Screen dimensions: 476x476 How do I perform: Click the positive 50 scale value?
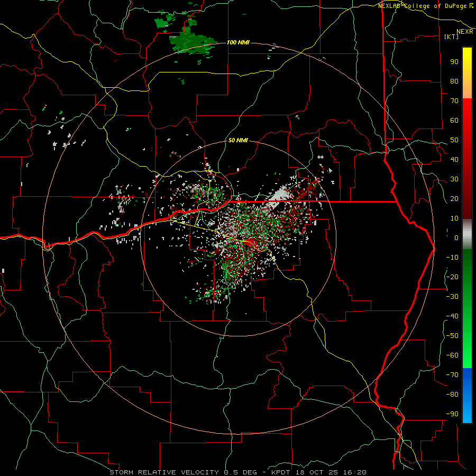coord(454,140)
